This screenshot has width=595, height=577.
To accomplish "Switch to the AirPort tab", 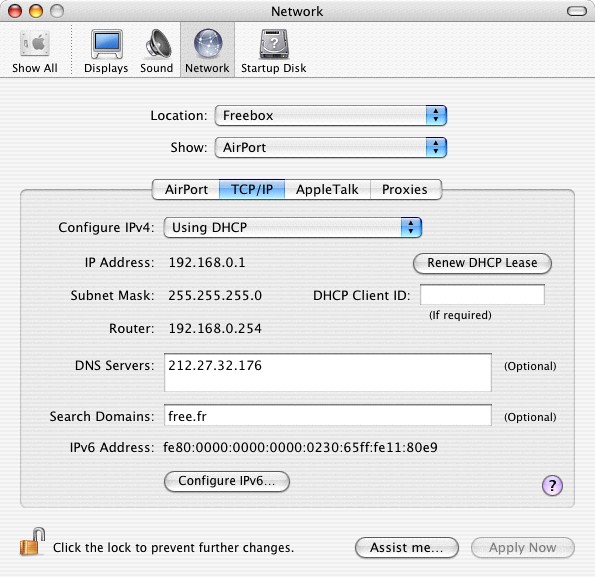I will click(186, 189).
